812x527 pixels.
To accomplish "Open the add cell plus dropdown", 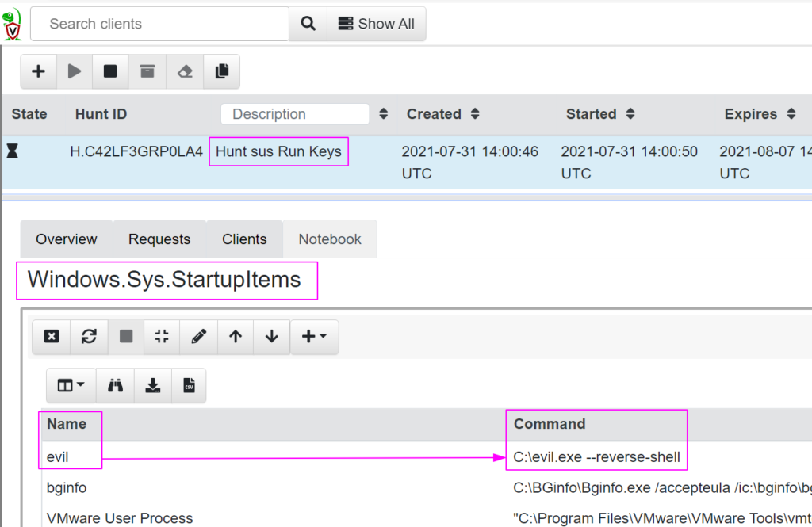I will 314,336.
